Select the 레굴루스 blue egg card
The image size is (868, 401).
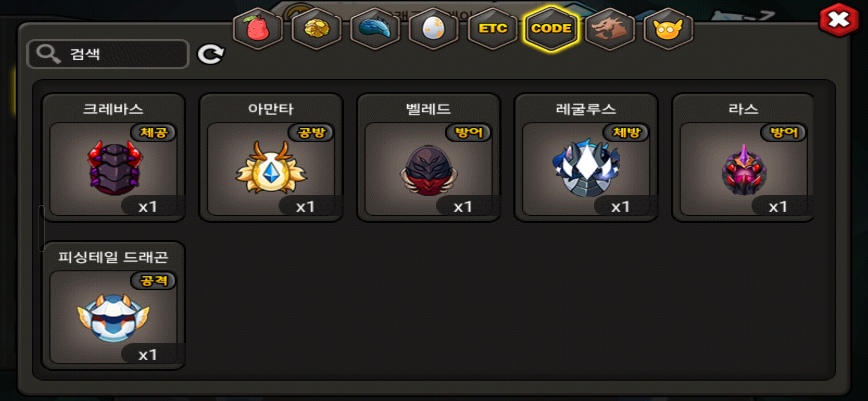click(586, 157)
